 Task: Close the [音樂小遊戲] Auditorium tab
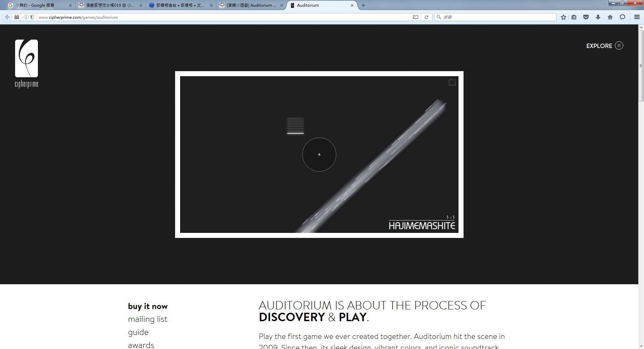tap(282, 5)
